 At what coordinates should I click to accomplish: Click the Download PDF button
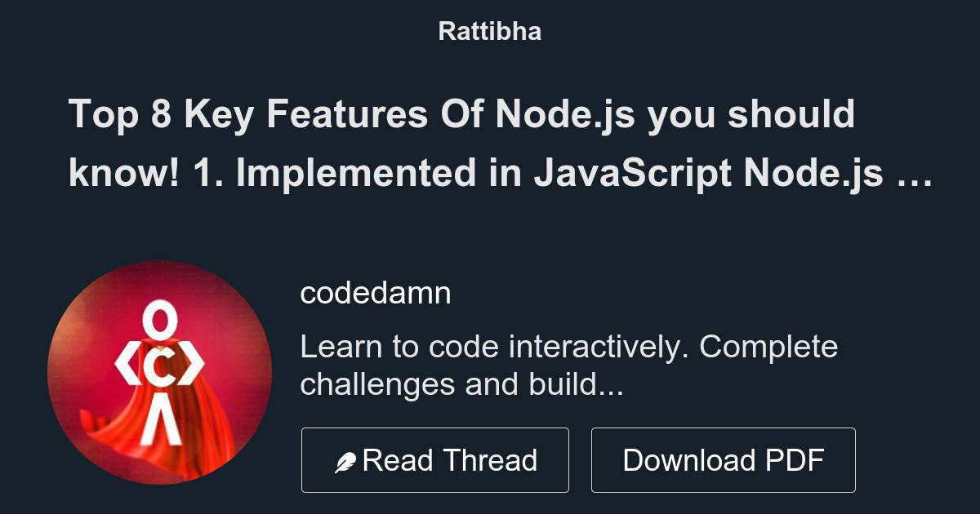(x=724, y=460)
